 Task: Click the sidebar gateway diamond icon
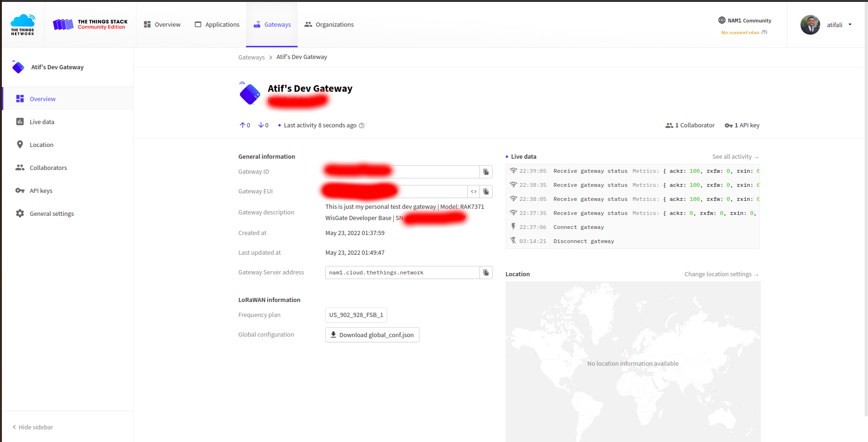tap(18, 67)
